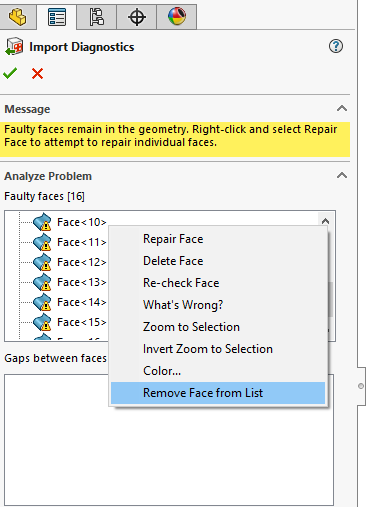370x507 pixels.
Task: Click the Import Diagnostics help icon
Action: pyautogui.click(x=336, y=46)
